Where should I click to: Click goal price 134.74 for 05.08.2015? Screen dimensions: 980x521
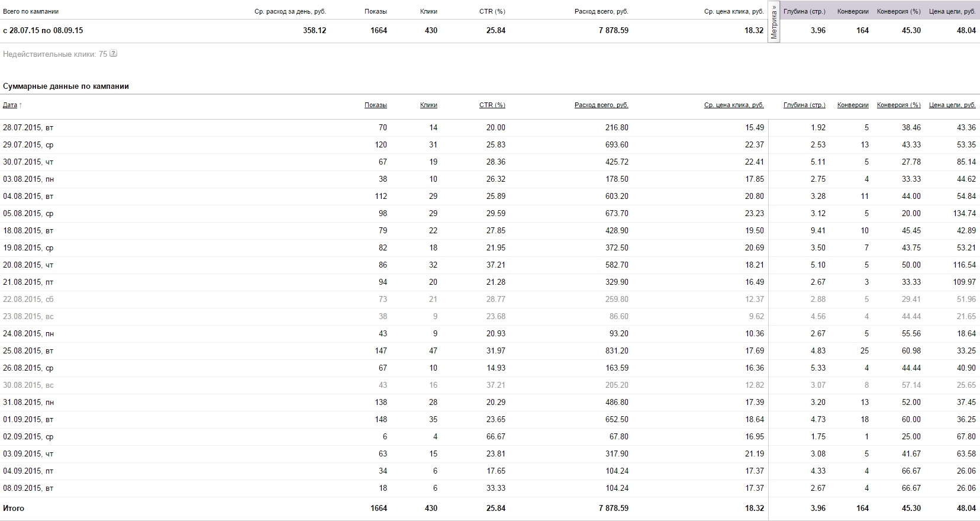pyautogui.click(x=965, y=213)
